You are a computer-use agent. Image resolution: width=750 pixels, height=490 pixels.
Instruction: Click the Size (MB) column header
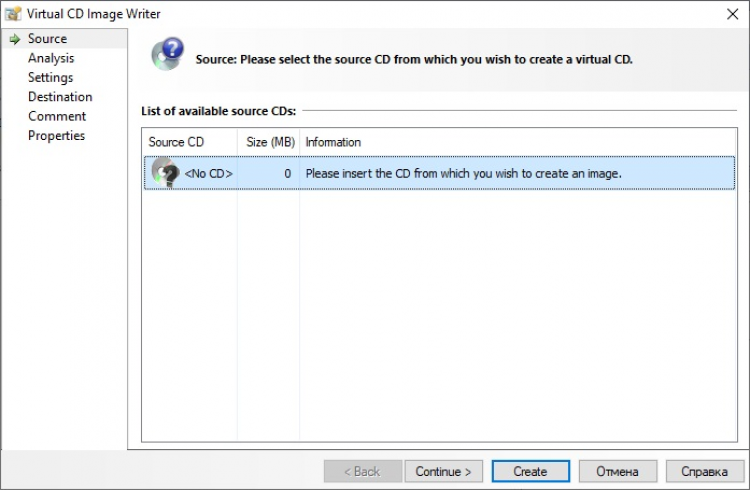point(267,142)
